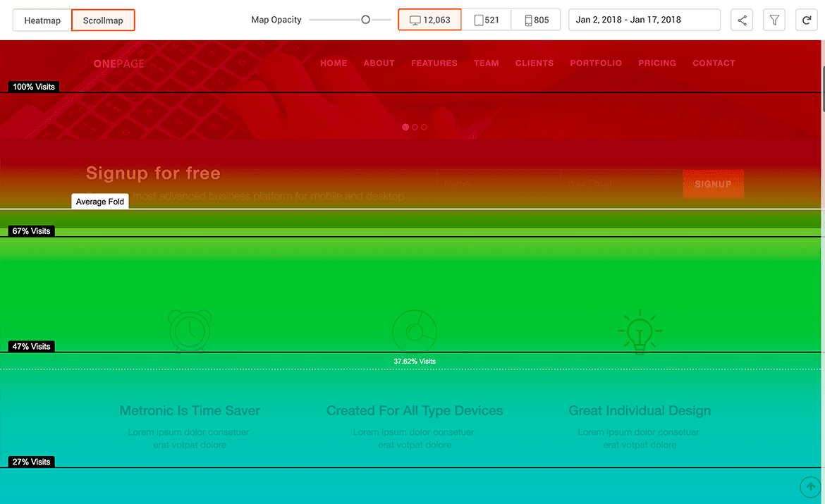This screenshot has height=504, width=825.
Task: Click the Map Opacity slider handle
Action: pyautogui.click(x=366, y=20)
